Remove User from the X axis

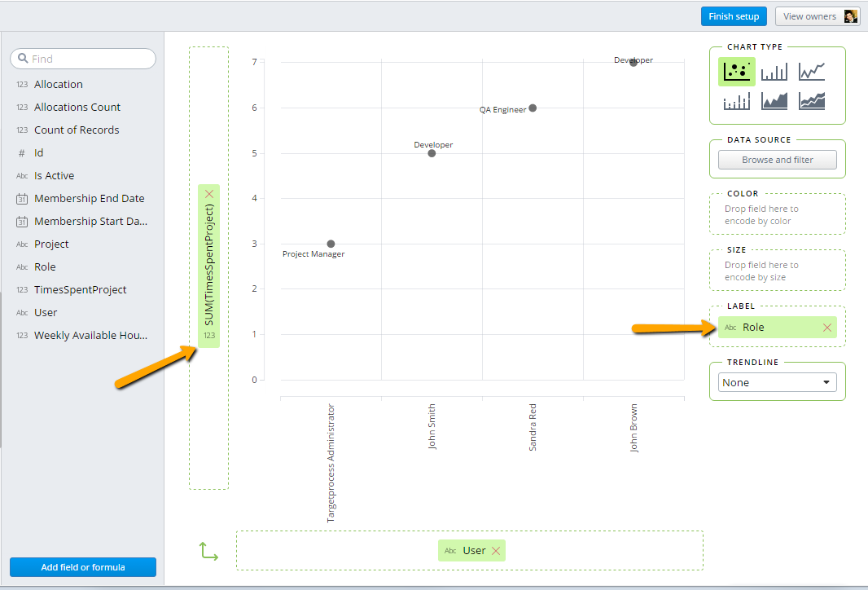tap(496, 551)
